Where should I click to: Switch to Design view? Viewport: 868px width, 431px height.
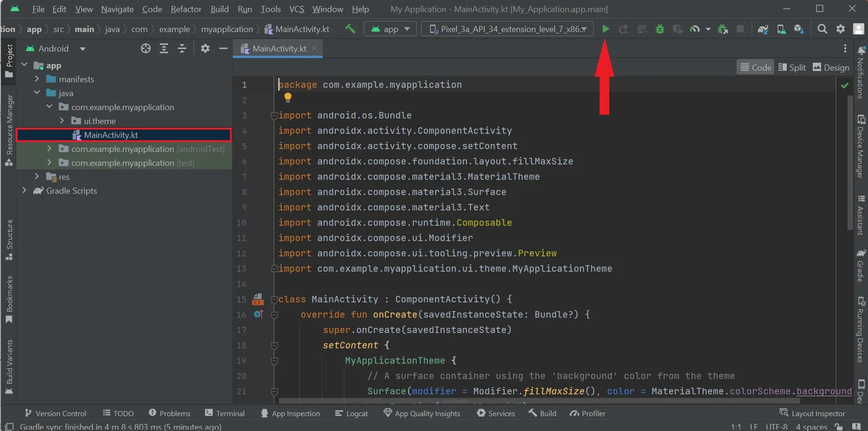830,67
